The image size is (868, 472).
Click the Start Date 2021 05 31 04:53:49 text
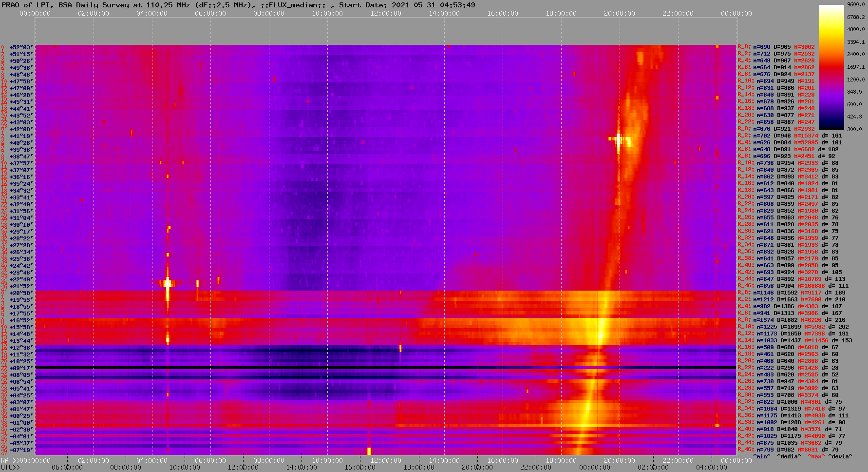tap(407, 5)
